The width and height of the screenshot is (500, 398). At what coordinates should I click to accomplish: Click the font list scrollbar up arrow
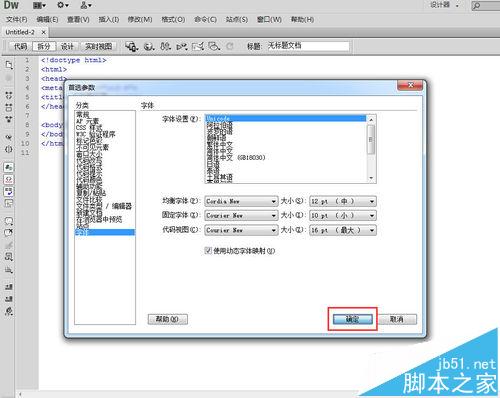pyautogui.click(x=371, y=119)
